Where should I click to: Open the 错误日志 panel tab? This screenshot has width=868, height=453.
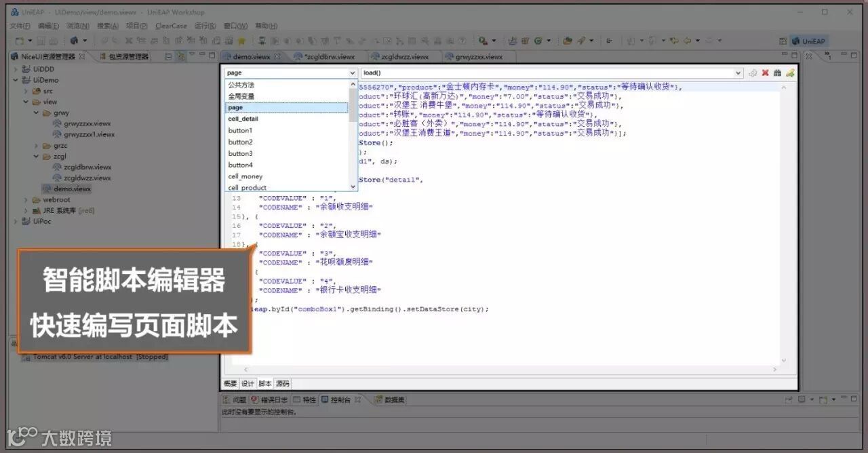[x=270, y=400]
